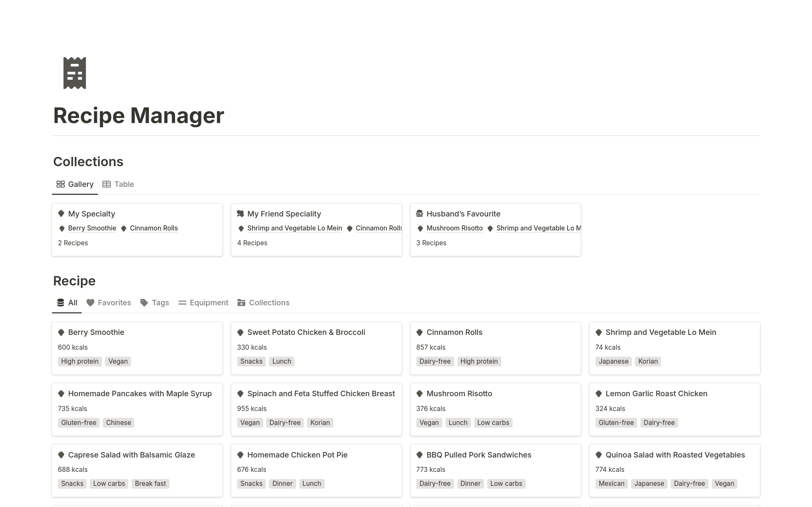Click the My Friend Speciality collection icon

click(241, 213)
